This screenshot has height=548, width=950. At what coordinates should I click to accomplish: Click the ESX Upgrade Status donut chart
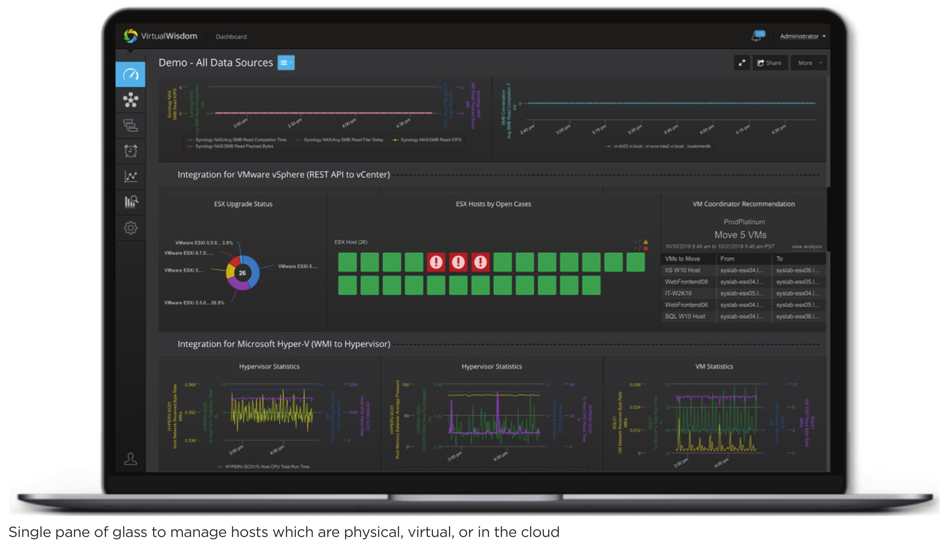pos(243,273)
